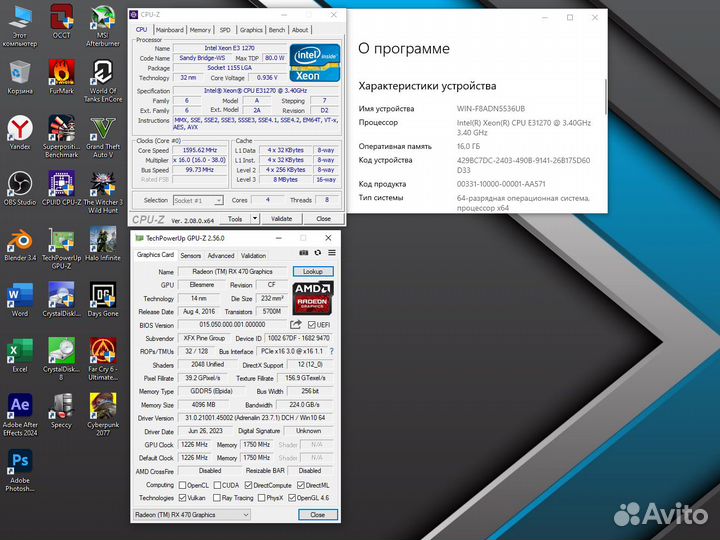The height and width of the screenshot is (540, 720).
Task: Launch FurMark desktop shortcut
Action: (62, 77)
